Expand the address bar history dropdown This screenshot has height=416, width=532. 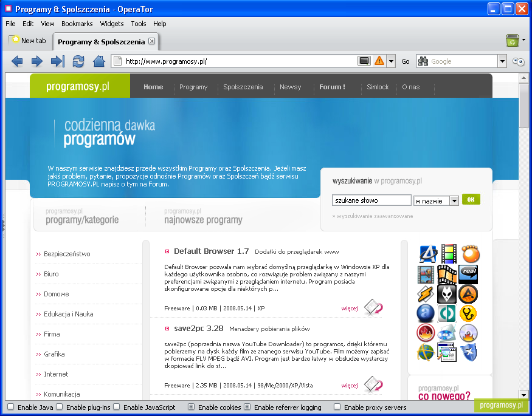[x=391, y=61]
